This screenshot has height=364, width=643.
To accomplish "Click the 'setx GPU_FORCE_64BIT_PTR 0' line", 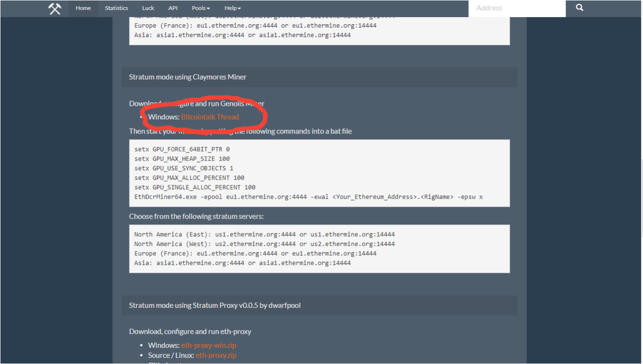I will tap(182, 149).
